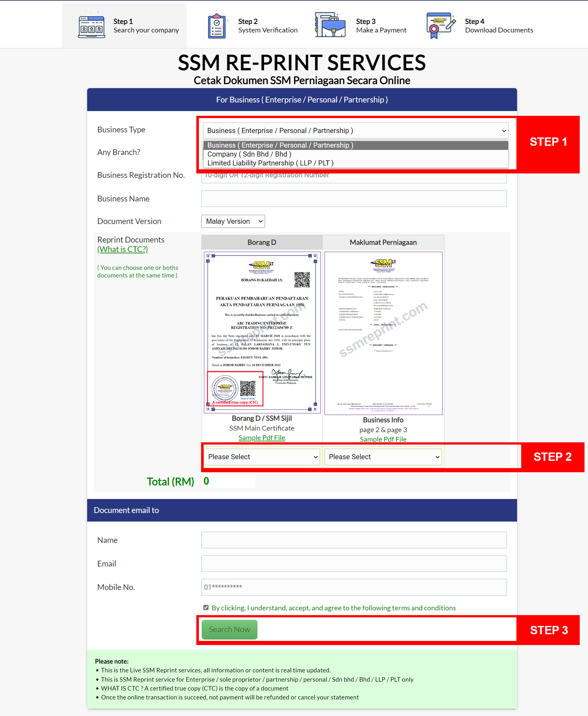Open the Maklumat Perniagaan document thumbnail
The height and width of the screenshot is (716, 588).
pyautogui.click(x=383, y=333)
